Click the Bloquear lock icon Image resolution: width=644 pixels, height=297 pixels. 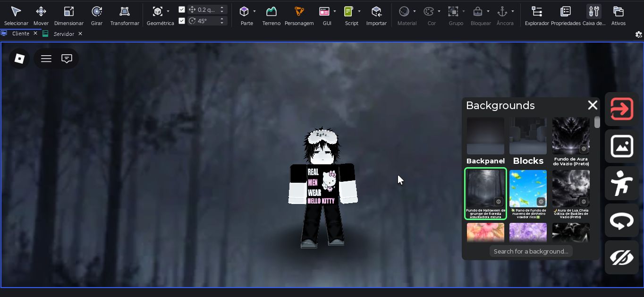478,11
